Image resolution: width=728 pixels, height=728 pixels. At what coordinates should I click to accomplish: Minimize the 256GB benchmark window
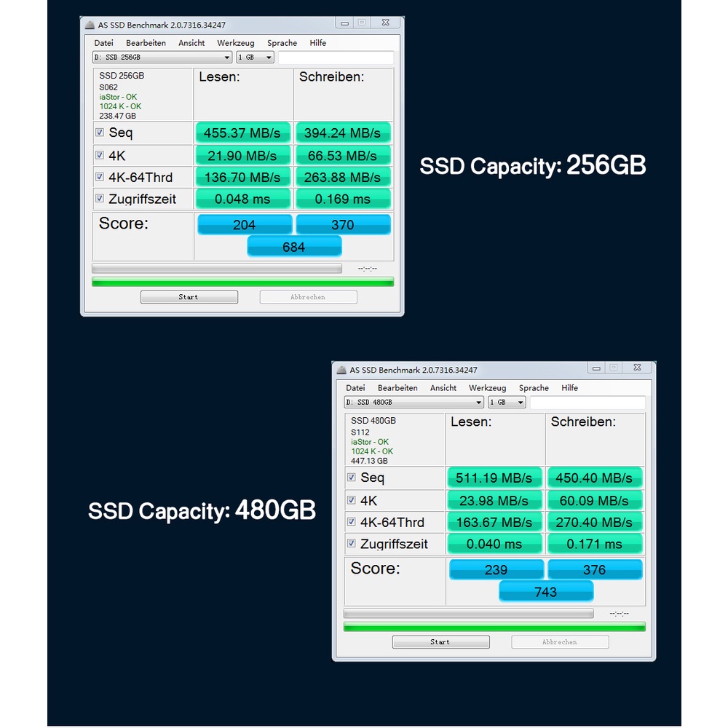click(x=344, y=23)
